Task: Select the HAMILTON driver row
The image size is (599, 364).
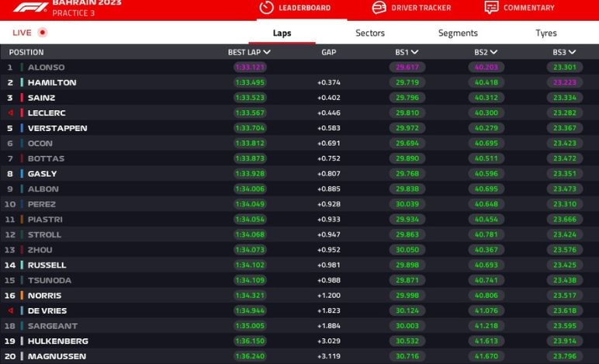Action: tap(299, 82)
